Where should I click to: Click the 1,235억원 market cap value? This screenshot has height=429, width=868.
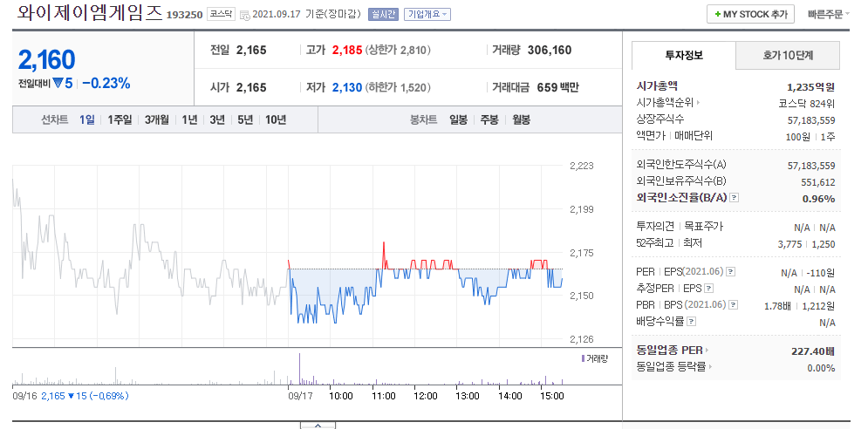click(x=811, y=87)
